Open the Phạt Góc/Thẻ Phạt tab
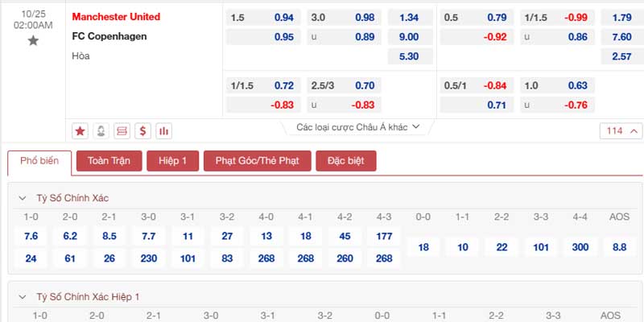 point(258,160)
